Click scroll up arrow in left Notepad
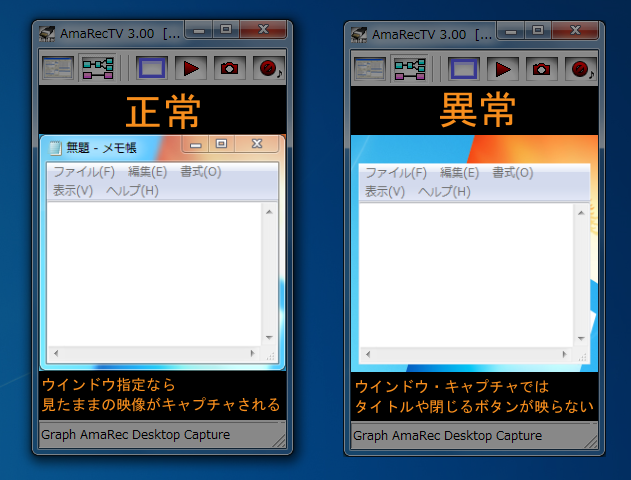Screen dimensions: 631x480 [x=270, y=212]
